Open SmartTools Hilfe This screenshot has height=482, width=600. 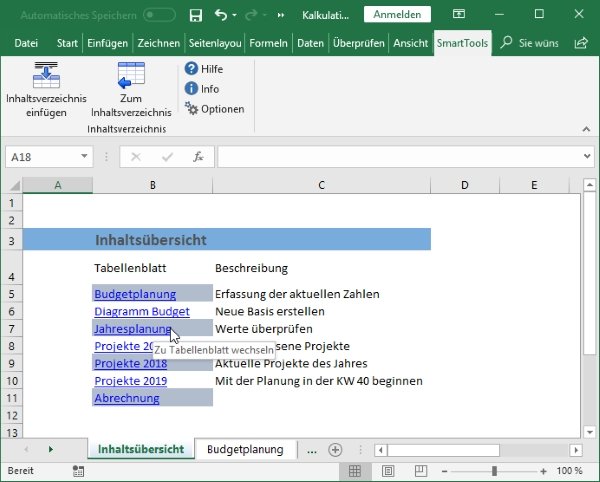pos(203,69)
